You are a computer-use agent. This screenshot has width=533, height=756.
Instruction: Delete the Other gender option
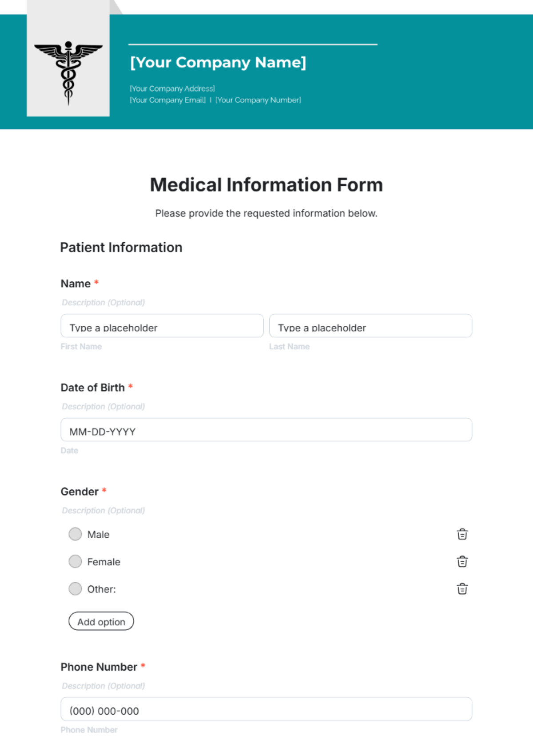tap(462, 589)
